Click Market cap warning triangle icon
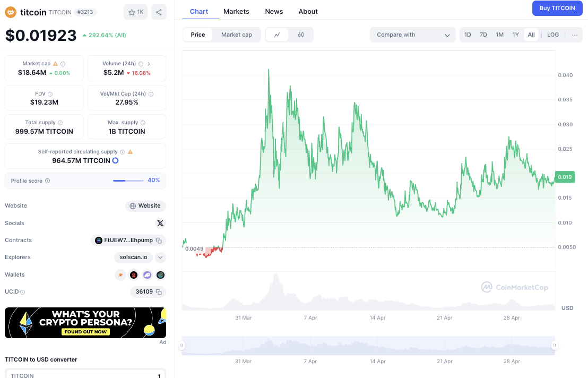Viewport: 588px width, 378px height. pyautogui.click(x=56, y=64)
